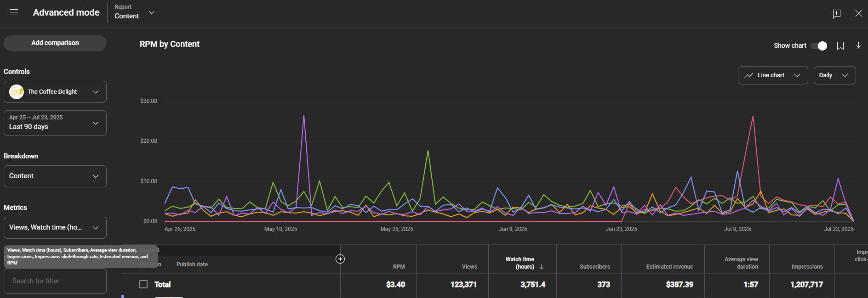
Task: Click the Total estimated revenue $387.39
Action: coord(680,285)
